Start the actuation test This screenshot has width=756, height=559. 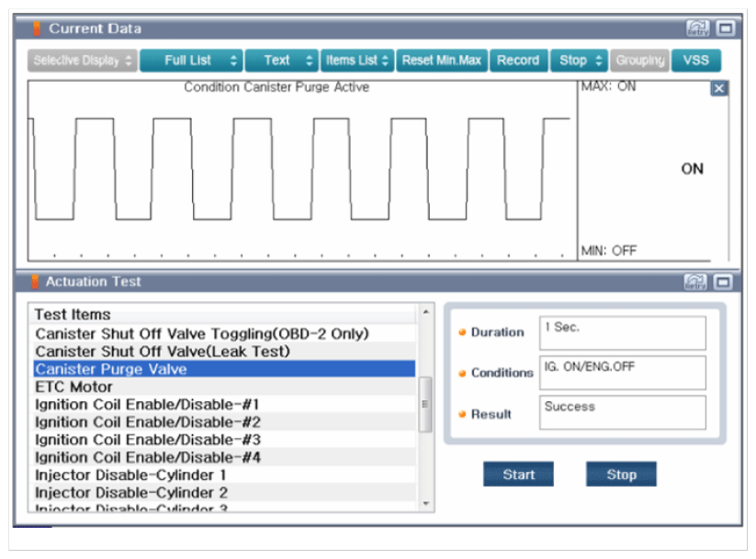tap(519, 475)
